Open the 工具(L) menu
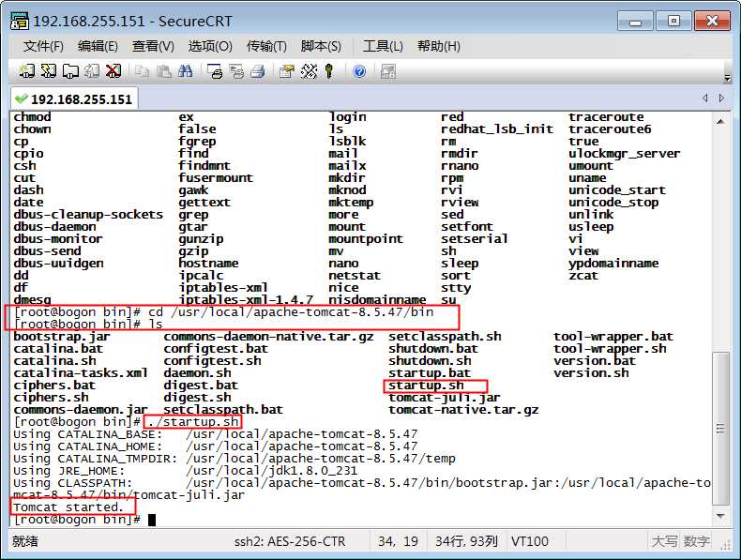Screen dimensions: 741x560 pos(383,46)
